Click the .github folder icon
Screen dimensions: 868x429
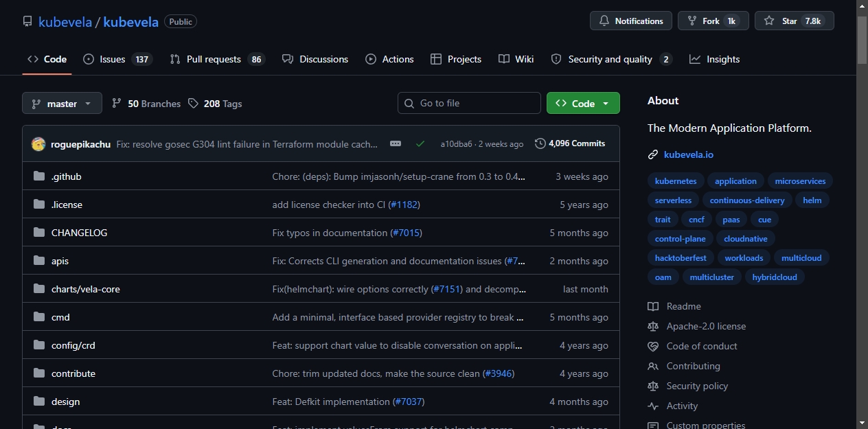(39, 176)
